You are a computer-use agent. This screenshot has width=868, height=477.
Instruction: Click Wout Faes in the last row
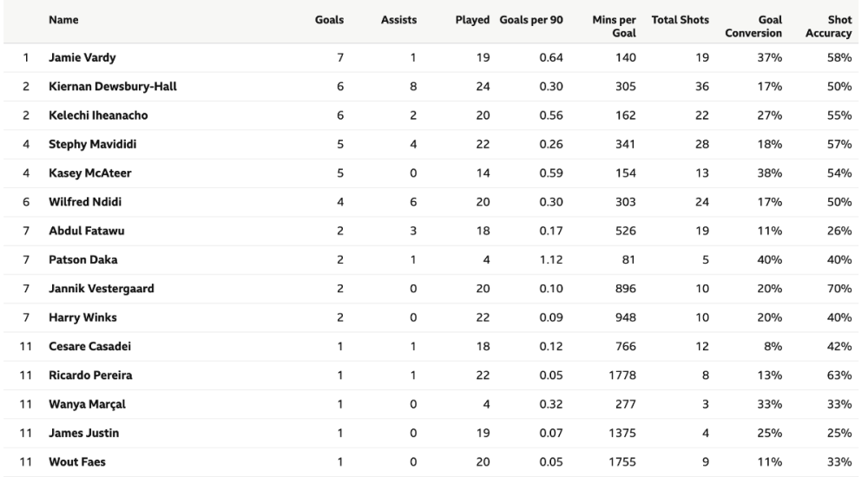coord(78,461)
